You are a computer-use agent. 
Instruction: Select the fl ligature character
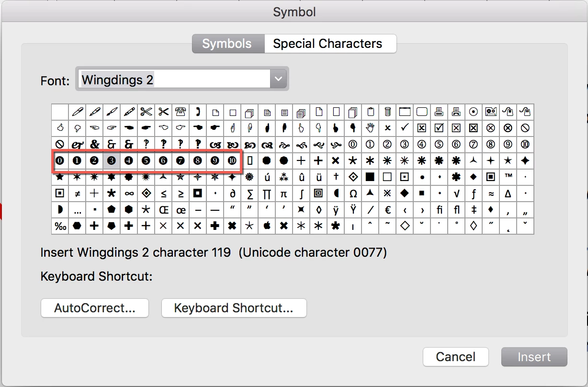(x=456, y=210)
